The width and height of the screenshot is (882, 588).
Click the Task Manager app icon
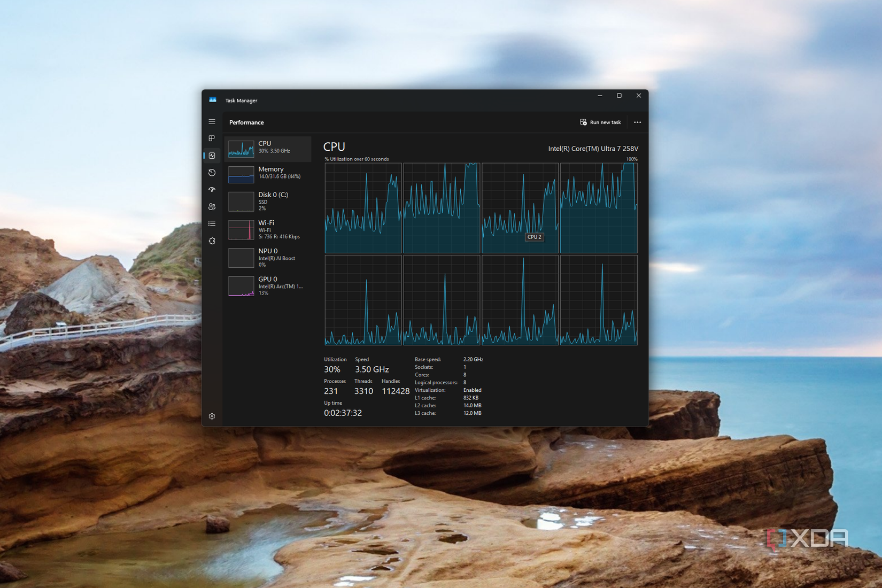pyautogui.click(x=213, y=100)
